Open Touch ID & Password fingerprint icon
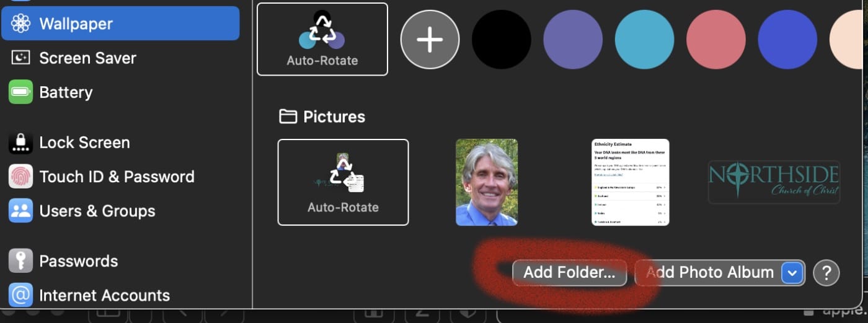The width and height of the screenshot is (868, 323). click(20, 177)
